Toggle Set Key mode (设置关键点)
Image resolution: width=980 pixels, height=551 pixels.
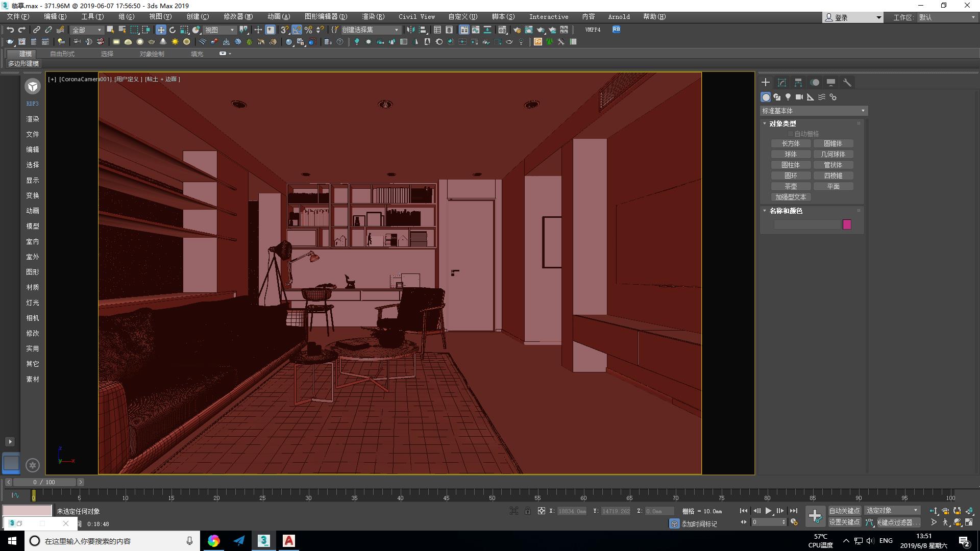coord(844,522)
